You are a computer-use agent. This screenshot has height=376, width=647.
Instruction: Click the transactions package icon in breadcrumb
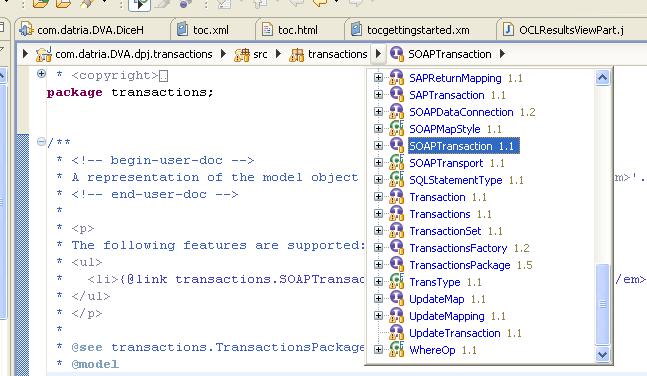[296, 54]
